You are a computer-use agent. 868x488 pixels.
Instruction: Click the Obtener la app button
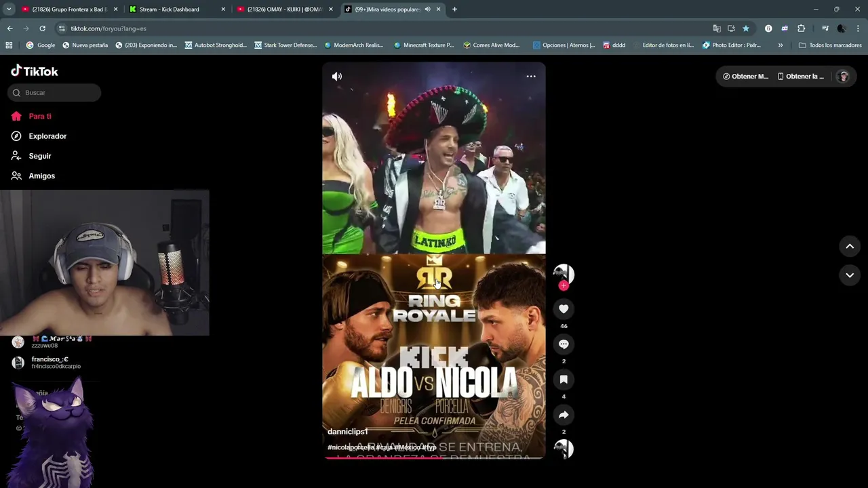[801, 77]
